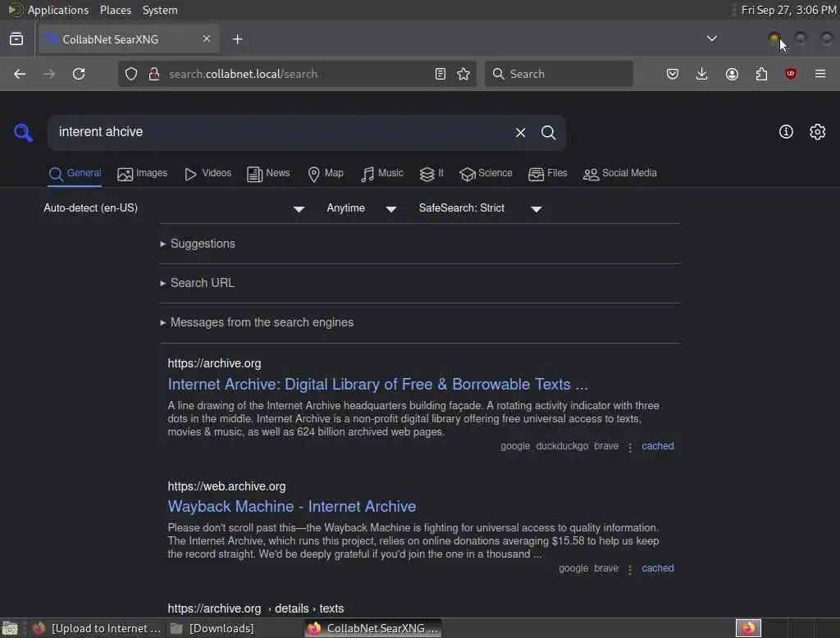Image resolution: width=840 pixels, height=638 pixels.
Task: Select the General category tab
Action: (x=75, y=174)
